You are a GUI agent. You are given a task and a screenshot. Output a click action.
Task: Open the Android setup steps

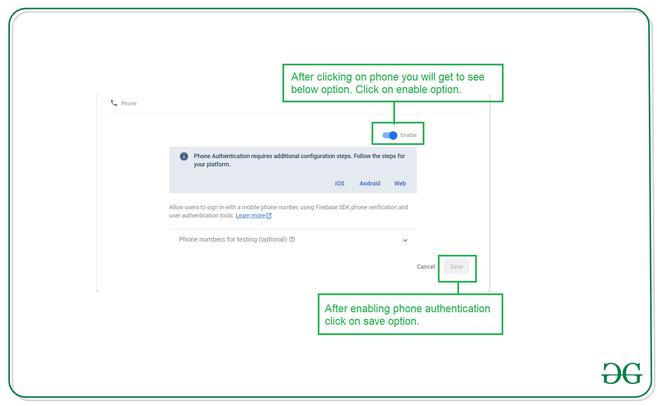point(370,183)
